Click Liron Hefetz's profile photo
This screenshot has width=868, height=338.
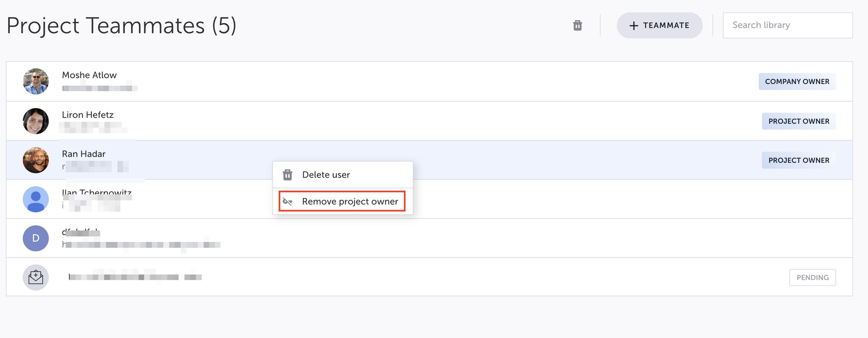click(x=36, y=121)
